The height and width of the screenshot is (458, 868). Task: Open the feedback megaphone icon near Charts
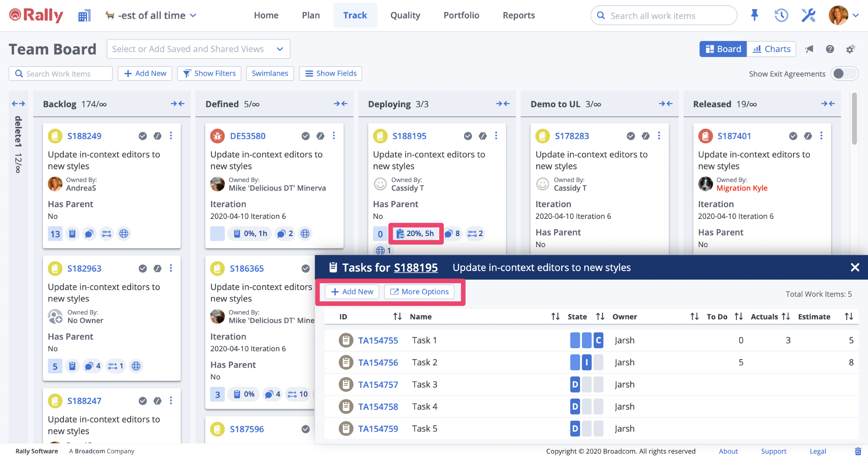point(809,49)
